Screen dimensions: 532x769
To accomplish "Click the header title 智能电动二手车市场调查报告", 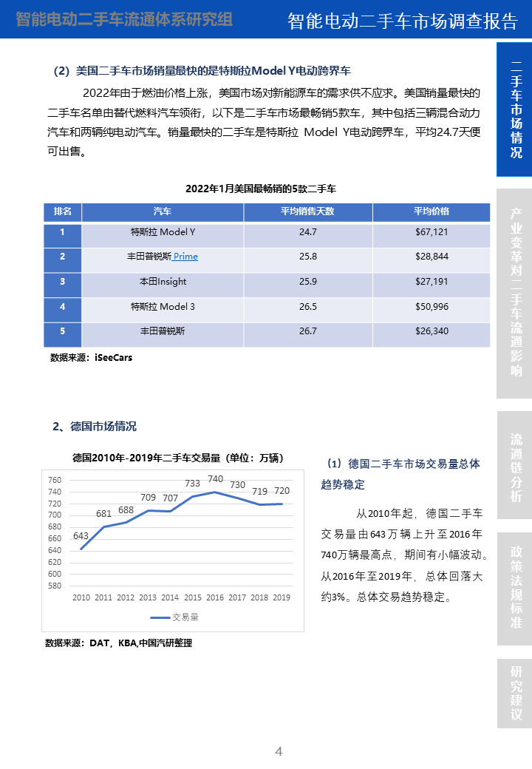I will pyautogui.click(x=402, y=21).
